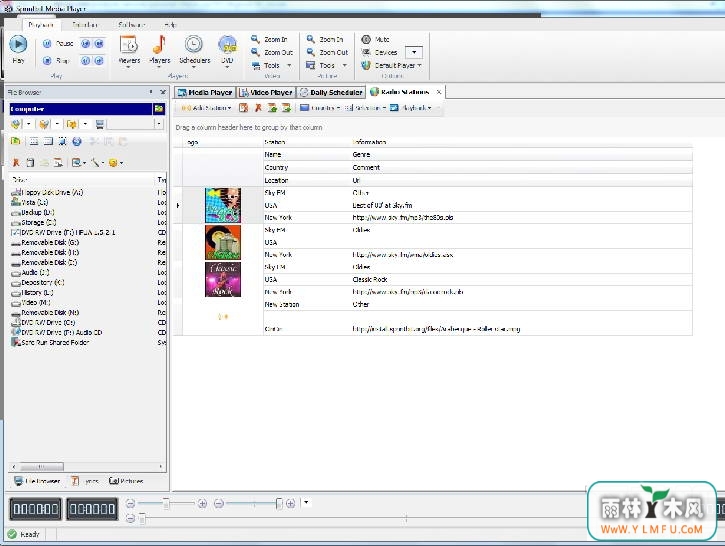Open the Playback dropdown in station toolbar
Screen dimensions: 725x546
(411, 108)
